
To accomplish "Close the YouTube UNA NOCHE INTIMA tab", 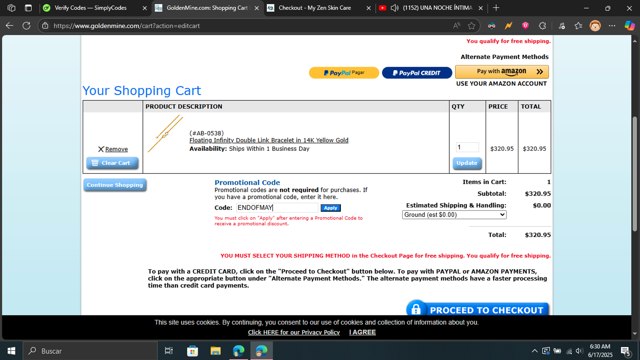I will (480, 8).
